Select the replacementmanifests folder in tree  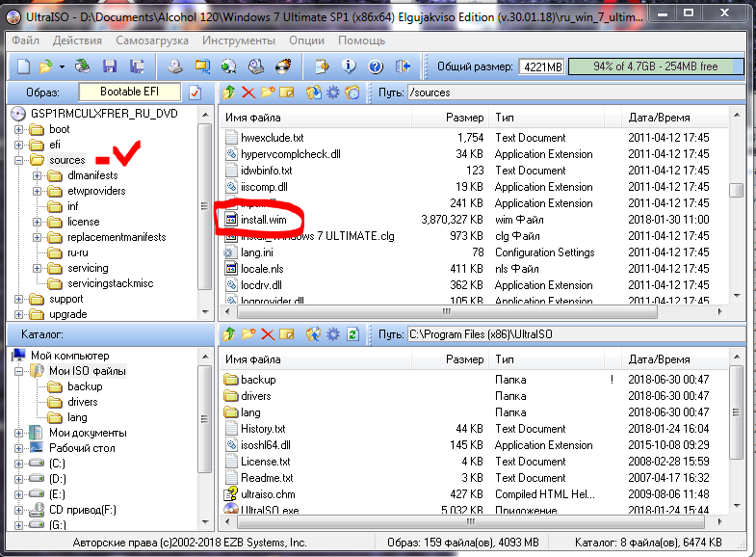click(x=117, y=237)
